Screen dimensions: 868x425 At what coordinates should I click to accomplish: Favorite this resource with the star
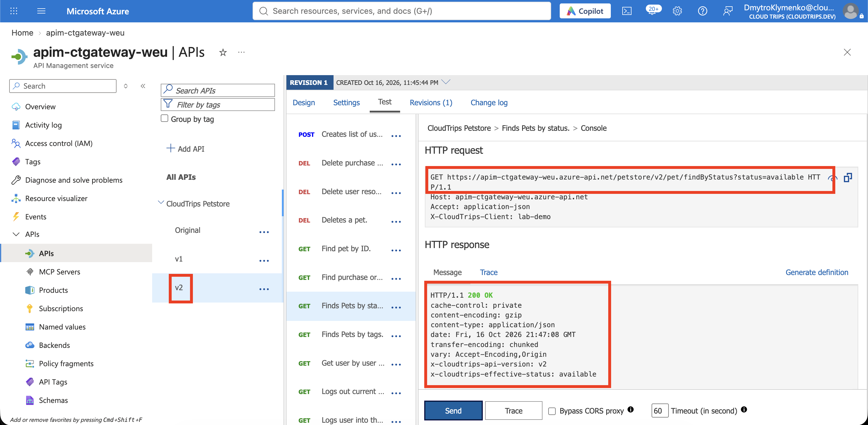(223, 52)
